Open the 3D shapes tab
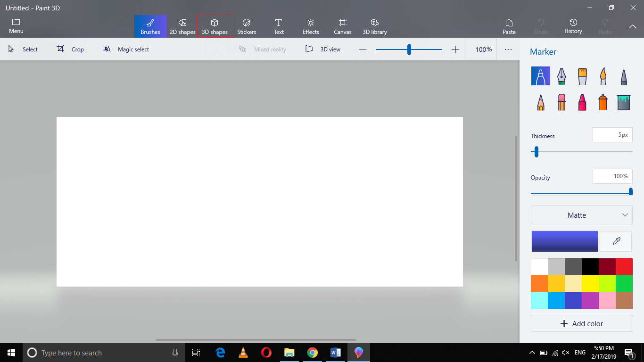644x362 pixels. 215,26
